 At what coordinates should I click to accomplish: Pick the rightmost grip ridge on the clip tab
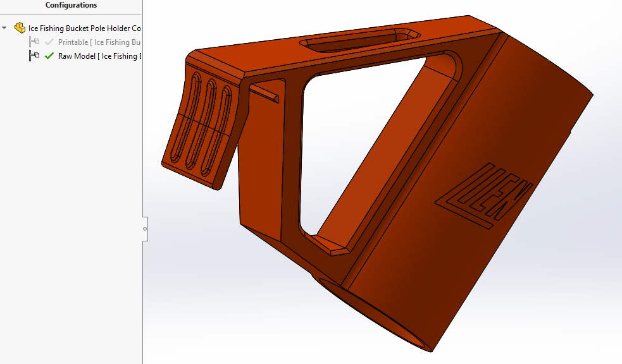coord(216,131)
